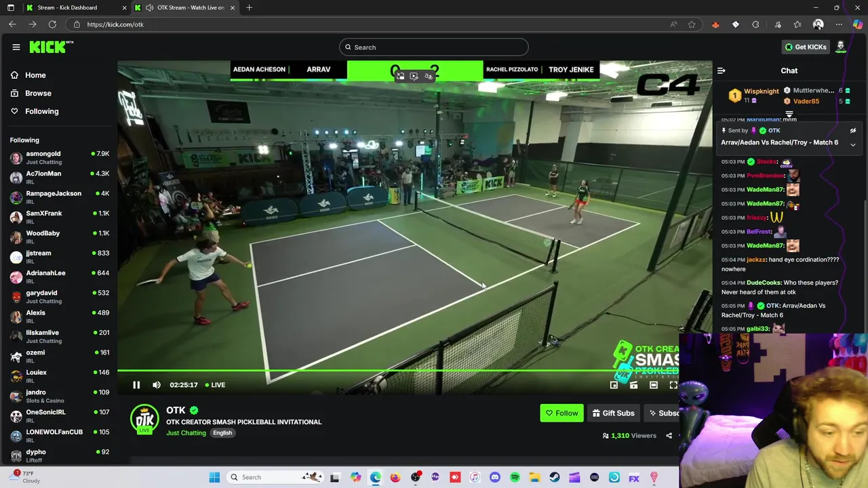The width and height of the screenshot is (868, 488).
Task: Open the clip creation icon
Action: tap(633, 385)
